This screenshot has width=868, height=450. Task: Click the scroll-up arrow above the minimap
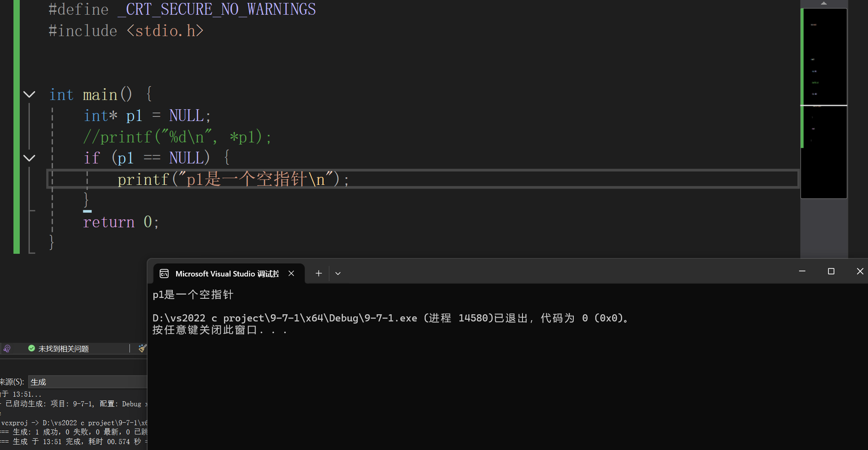click(x=824, y=3)
